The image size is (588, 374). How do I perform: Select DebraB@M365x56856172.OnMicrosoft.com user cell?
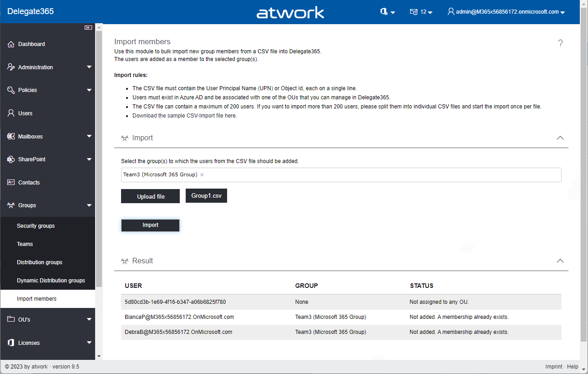pyautogui.click(x=178, y=332)
